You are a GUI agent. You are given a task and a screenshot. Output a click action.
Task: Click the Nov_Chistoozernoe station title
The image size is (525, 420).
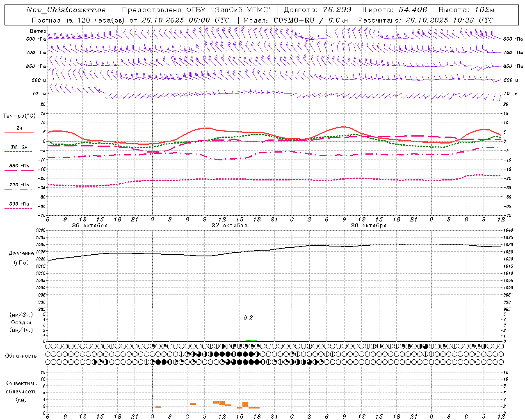coord(66,10)
